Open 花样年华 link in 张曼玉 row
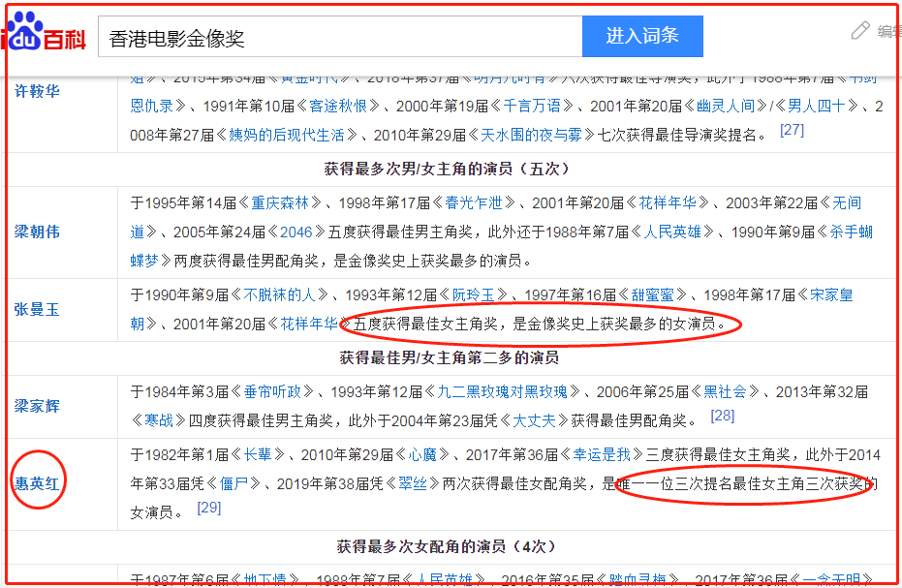 [x=309, y=325]
